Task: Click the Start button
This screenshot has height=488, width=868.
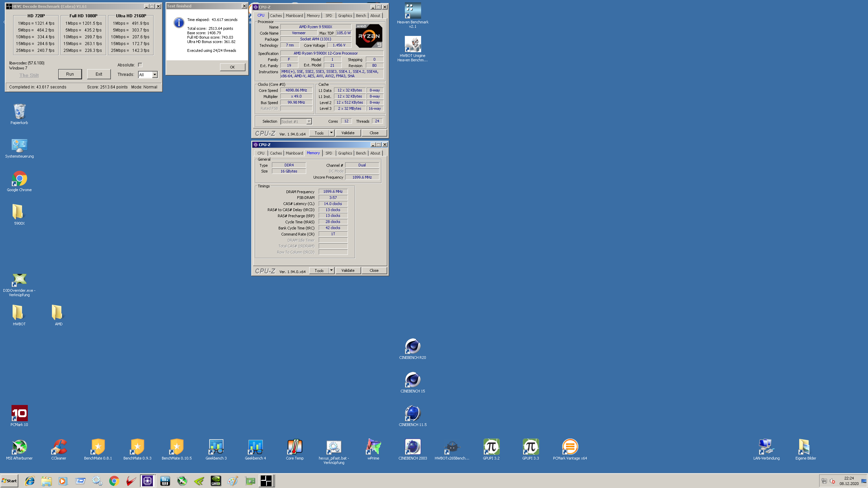Action: click(9, 481)
